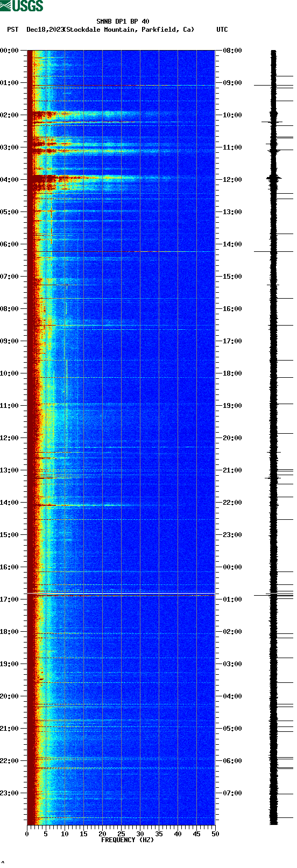Click the 40 Hz frequency tick label
The width and height of the screenshot is (297, 868).
point(178,834)
